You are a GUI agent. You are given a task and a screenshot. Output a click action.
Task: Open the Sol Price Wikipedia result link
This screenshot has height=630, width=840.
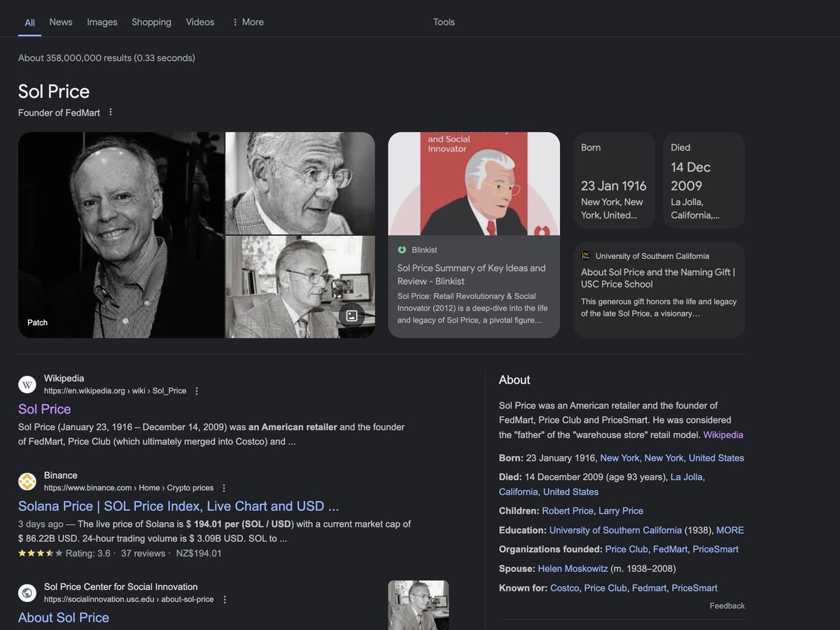[45, 409]
